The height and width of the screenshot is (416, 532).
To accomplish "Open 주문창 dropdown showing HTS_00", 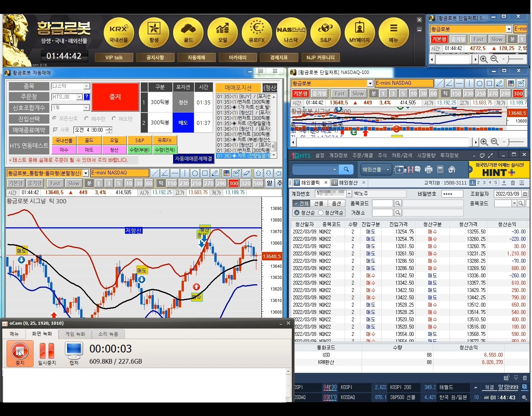I will [x=79, y=97].
